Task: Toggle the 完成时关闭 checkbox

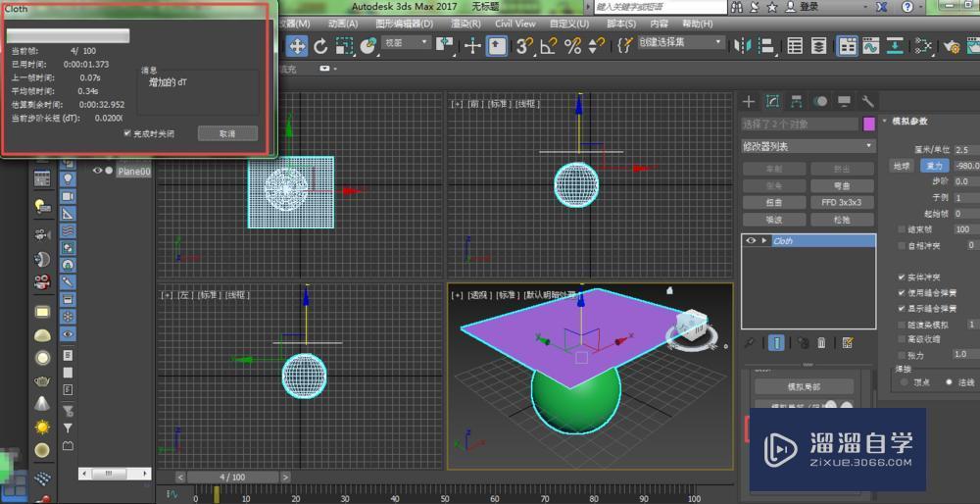Action: pos(127,133)
